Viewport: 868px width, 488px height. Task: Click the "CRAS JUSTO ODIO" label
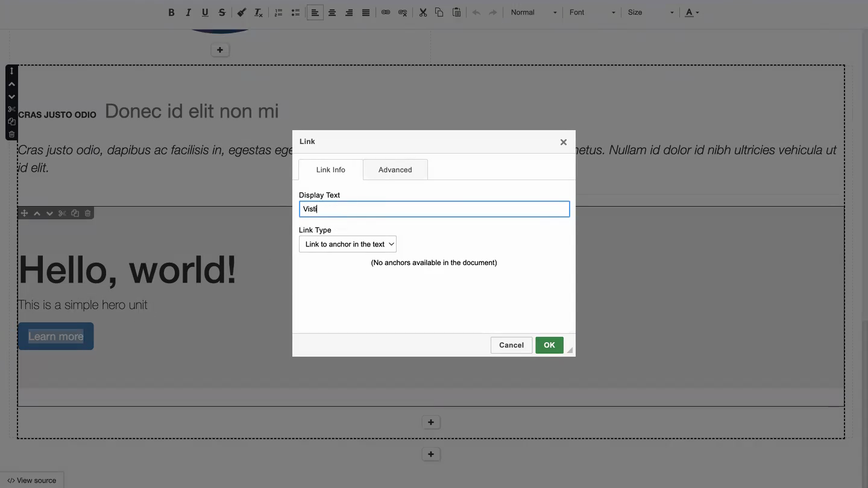[x=57, y=114]
